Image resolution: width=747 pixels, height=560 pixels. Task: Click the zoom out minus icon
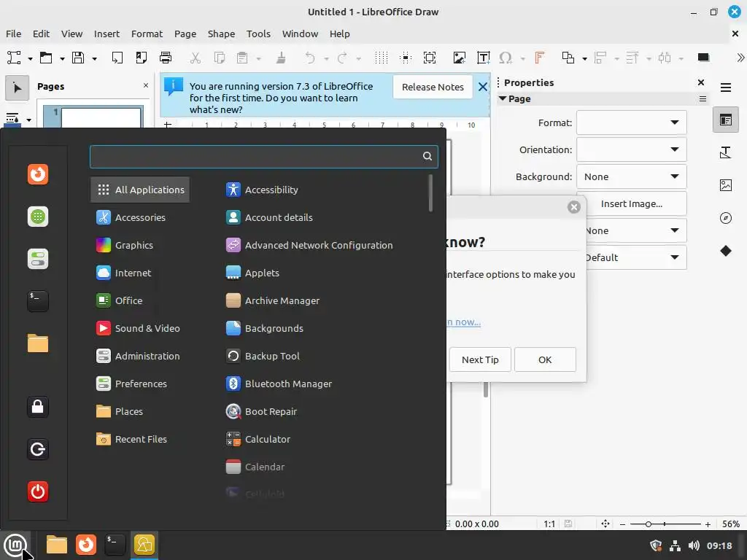(622, 524)
